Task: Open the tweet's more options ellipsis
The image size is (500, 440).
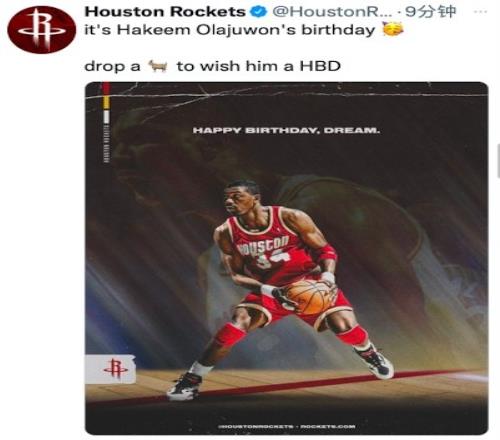Action: [x=480, y=12]
